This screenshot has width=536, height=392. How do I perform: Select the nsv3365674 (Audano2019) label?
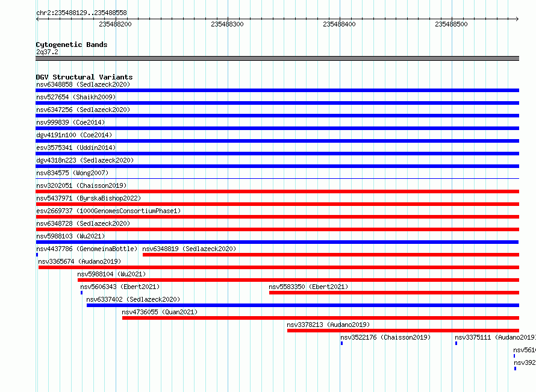[x=79, y=261]
